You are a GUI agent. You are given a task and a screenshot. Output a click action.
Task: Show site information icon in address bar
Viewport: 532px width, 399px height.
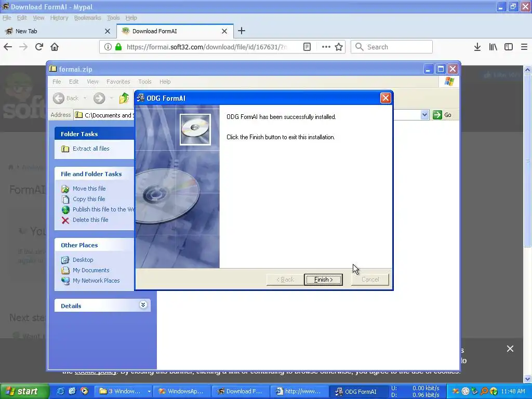coord(108,47)
